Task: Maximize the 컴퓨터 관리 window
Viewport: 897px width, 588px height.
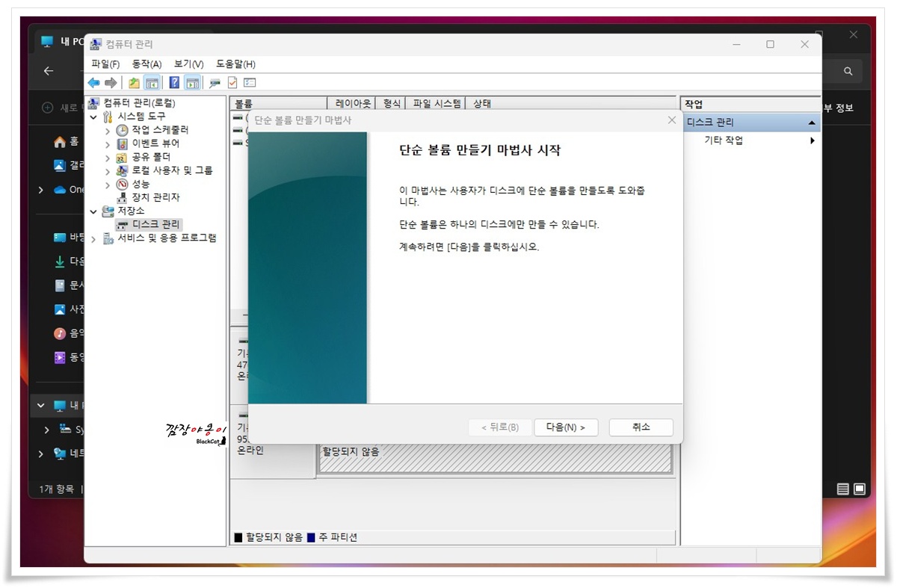Action: click(770, 45)
